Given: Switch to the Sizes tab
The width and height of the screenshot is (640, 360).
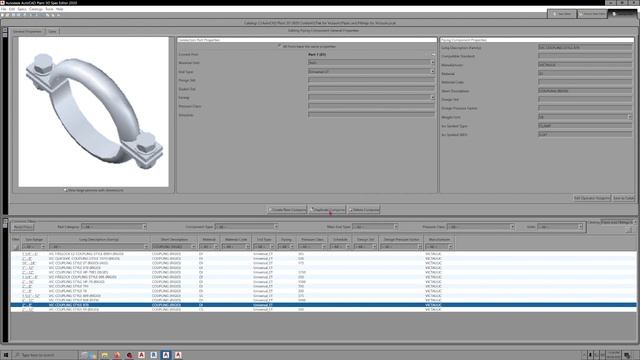Looking at the screenshot, I should pos(52,31).
